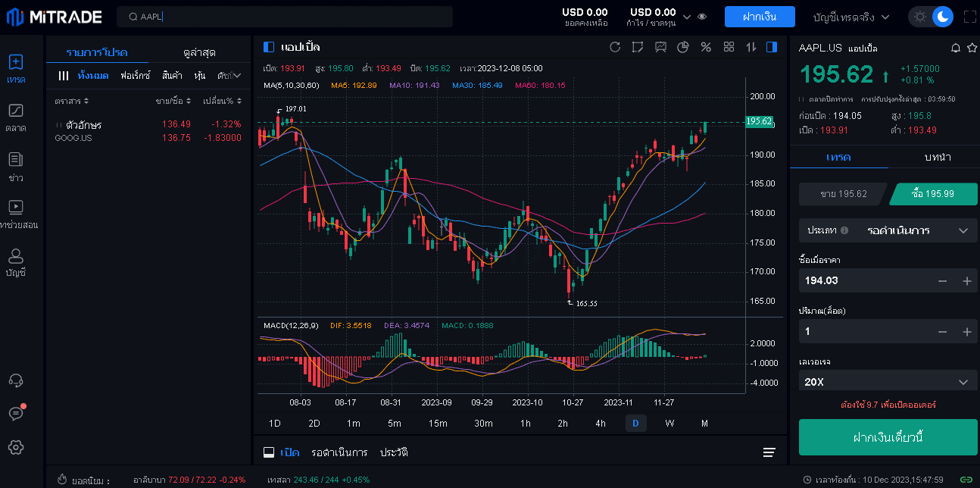Open the video tutorials section in sidebar

(x=16, y=214)
